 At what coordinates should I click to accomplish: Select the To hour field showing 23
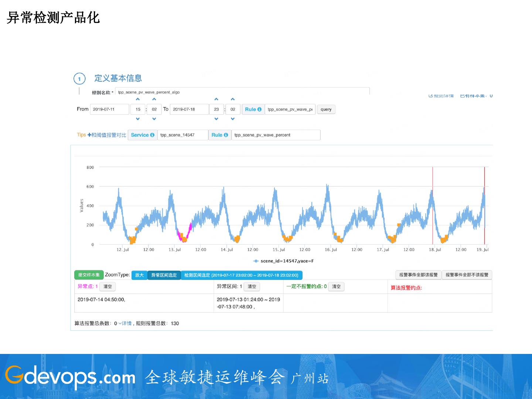216,109
